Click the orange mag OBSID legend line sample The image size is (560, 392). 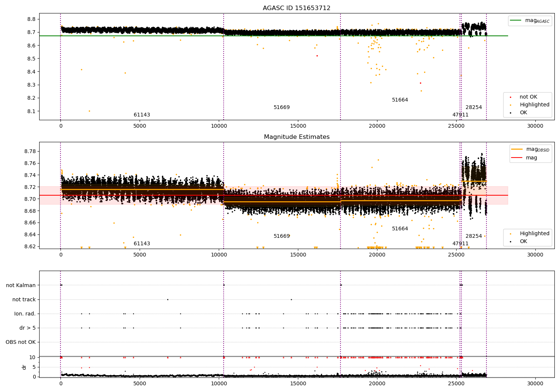click(x=517, y=149)
